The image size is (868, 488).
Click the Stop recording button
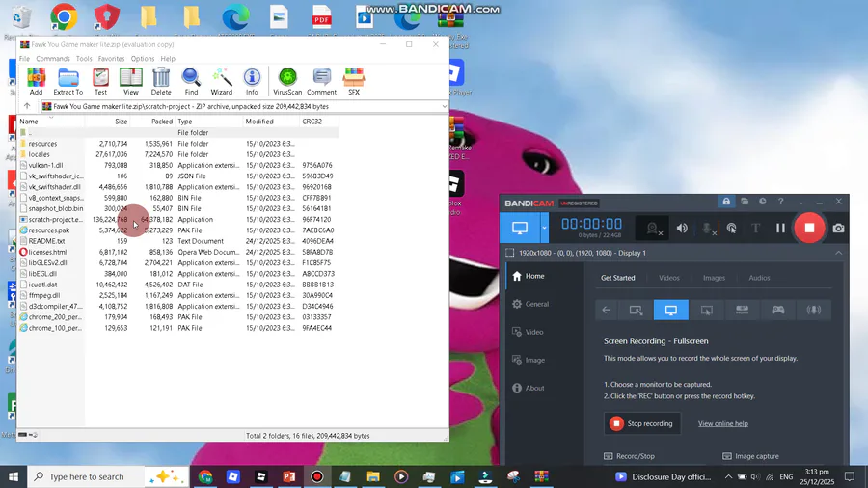[642, 423]
